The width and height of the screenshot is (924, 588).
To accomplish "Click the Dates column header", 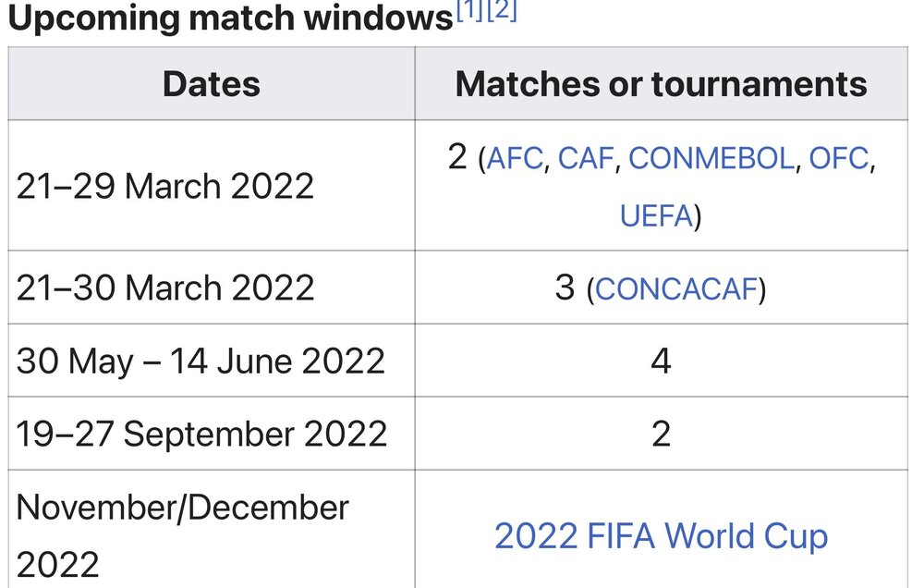I will tap(211, 84).
